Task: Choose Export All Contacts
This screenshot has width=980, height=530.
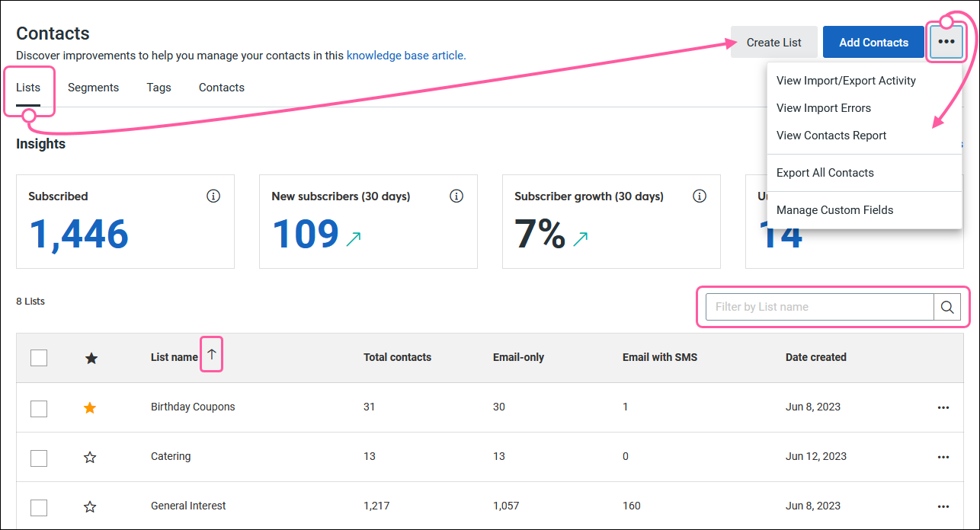Action: tap(864, 173)
